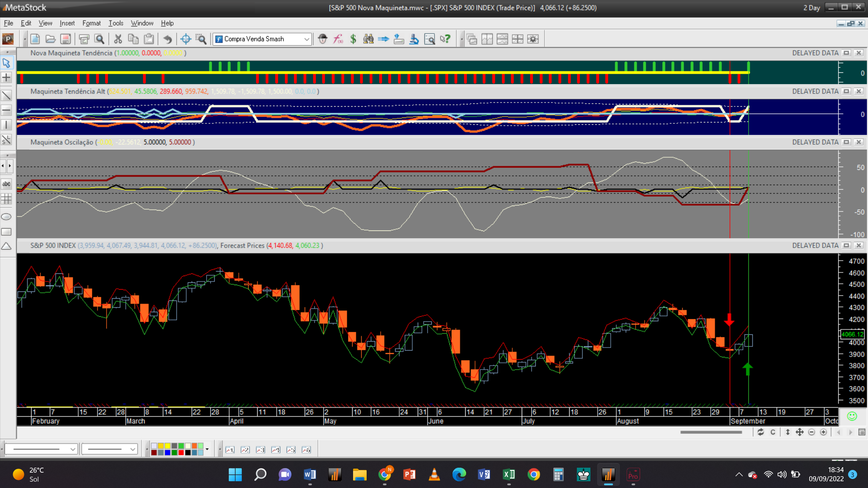Select the abc text annotation tool
The image size is (868, 488).
tap(6, 184)
